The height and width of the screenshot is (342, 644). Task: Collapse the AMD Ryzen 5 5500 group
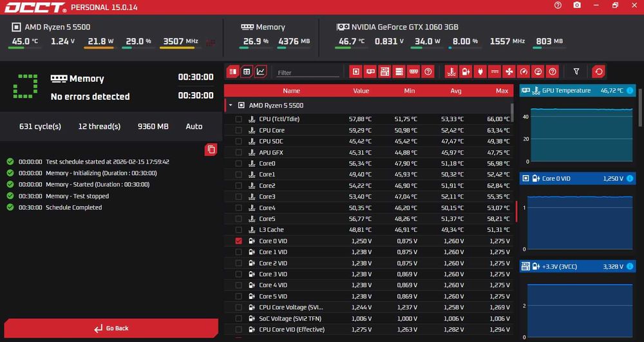[231, 106]
